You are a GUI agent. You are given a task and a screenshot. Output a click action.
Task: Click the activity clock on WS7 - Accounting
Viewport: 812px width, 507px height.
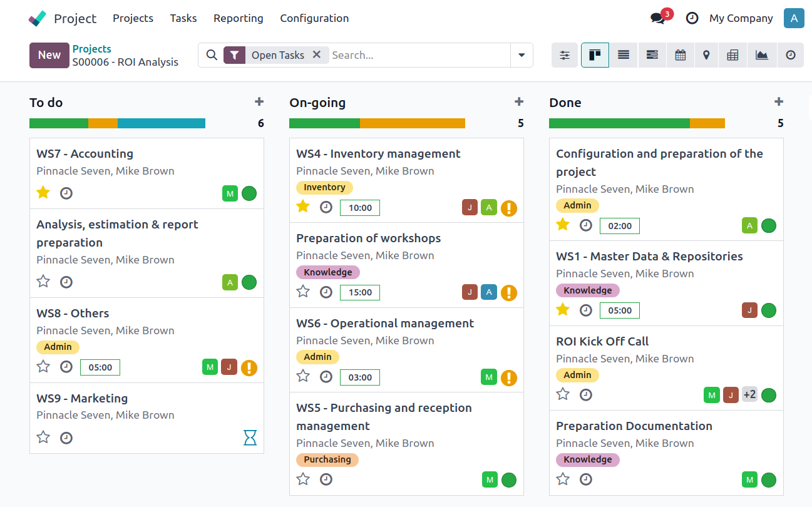[x=66, y=193]
